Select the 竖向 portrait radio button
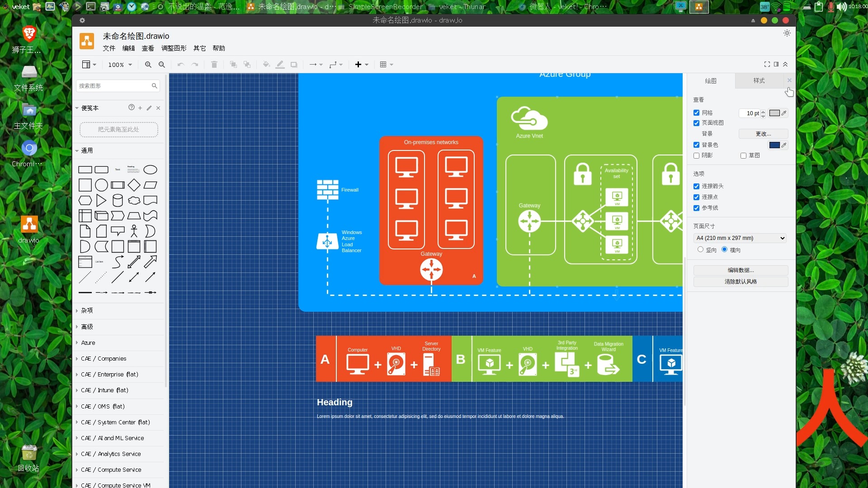This screenshot has width=868, height=488. pyautogui.click(x=700, y=249)
